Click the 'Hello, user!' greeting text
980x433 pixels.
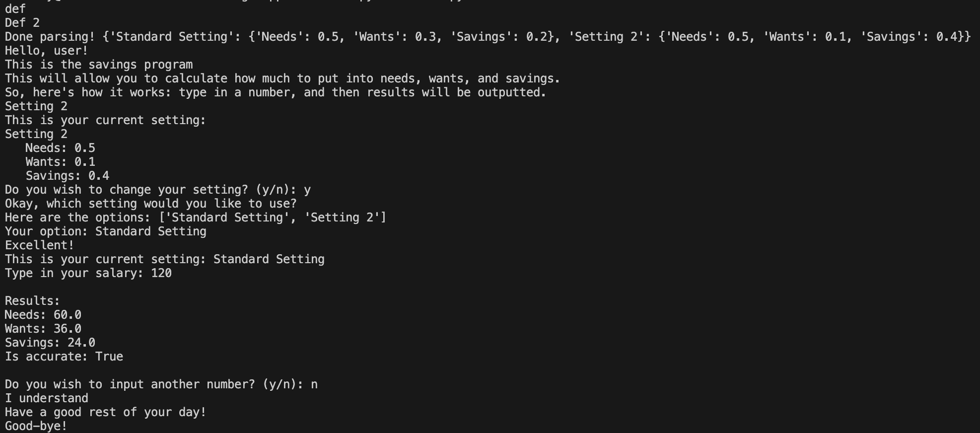point(47,51)
